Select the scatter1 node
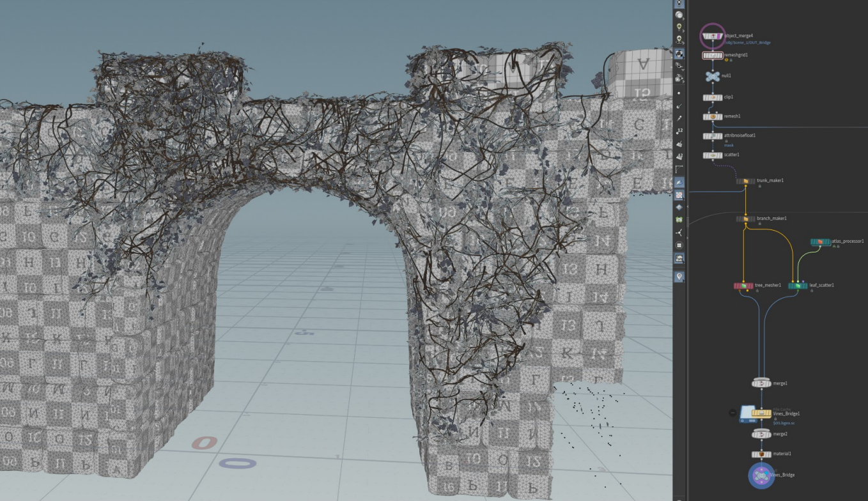This screenshot has width=868, height=501. (x=712, y=155)
